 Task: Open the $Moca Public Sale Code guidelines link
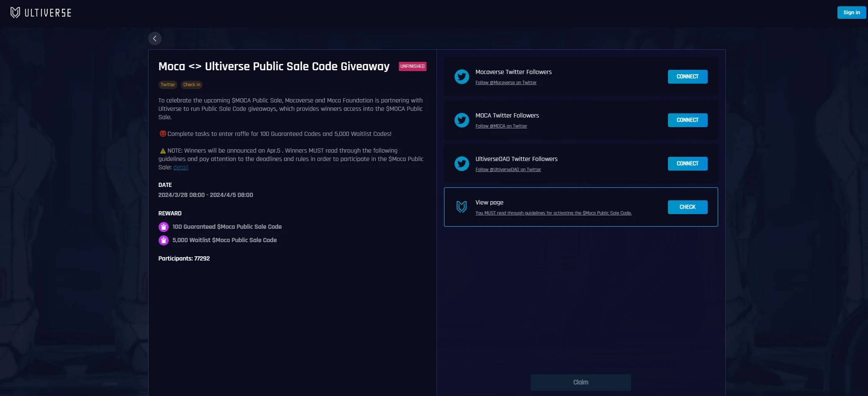(553, 213)
